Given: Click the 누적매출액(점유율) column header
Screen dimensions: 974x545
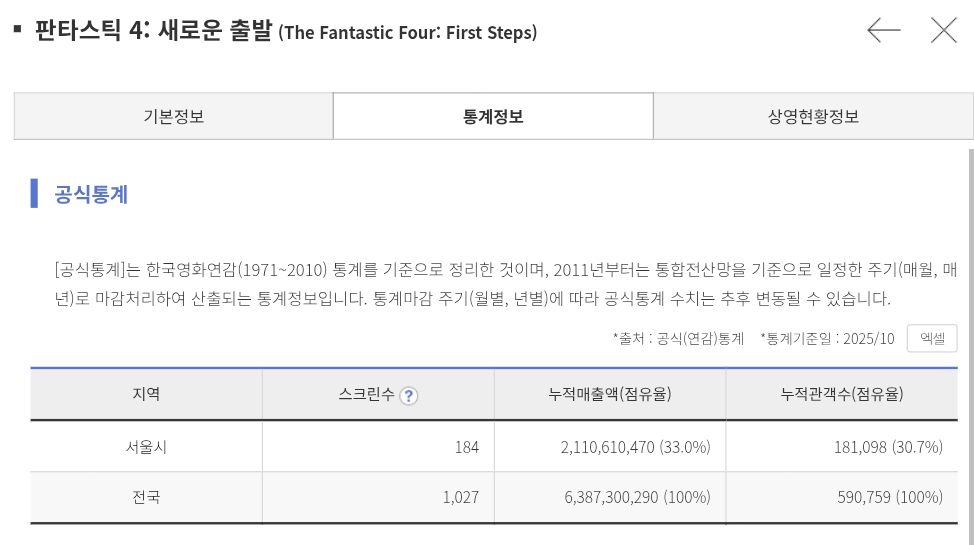Looking at the screenshot, I should (610, 394).
